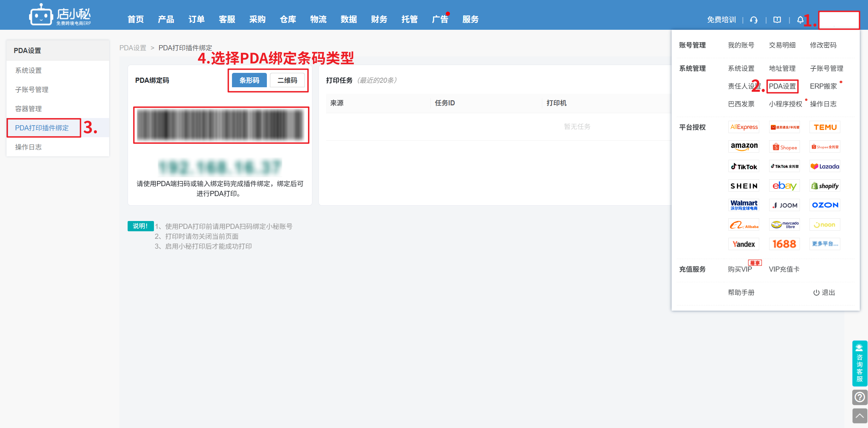
Task: Select 条形码 binding code type
Action: pos(249,80)
